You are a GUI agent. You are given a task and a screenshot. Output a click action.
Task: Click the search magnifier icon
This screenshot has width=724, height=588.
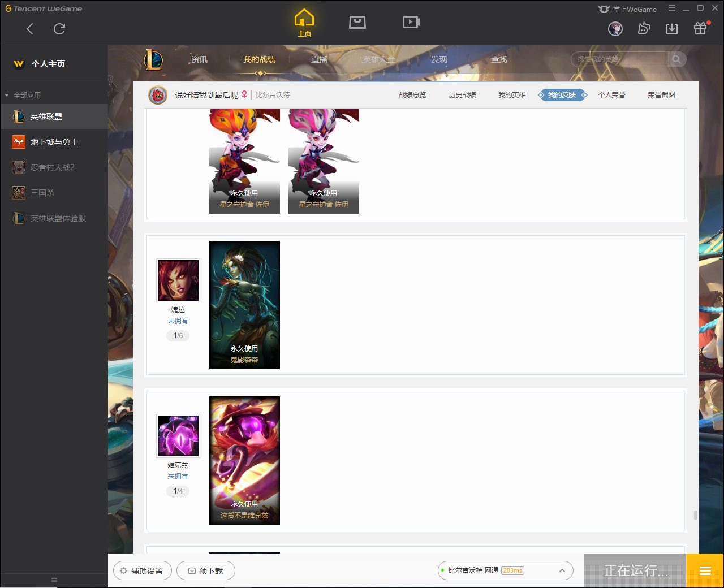[x=676, y=59]
